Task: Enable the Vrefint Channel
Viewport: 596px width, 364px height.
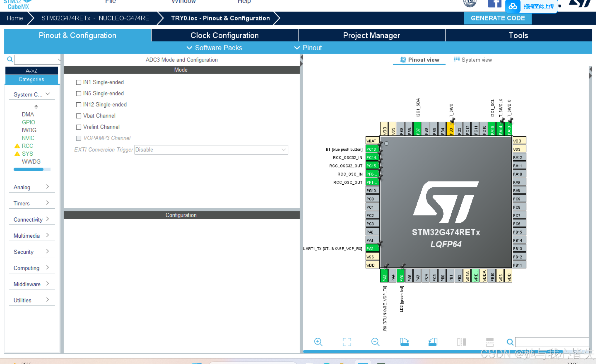Action: (x=79, y=127)
